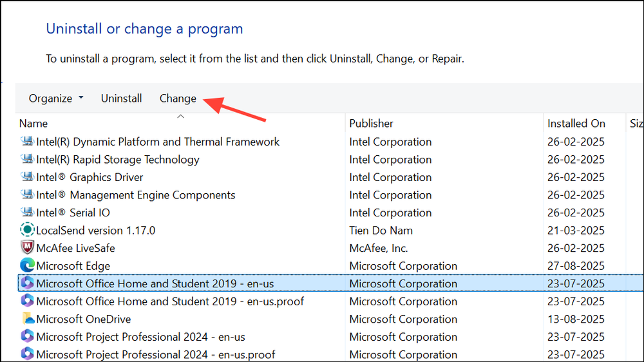Viewport: 644px width, 362px height.
Task: Click install date of McAfee LiveSafe row
Action: tap(576, 248)
